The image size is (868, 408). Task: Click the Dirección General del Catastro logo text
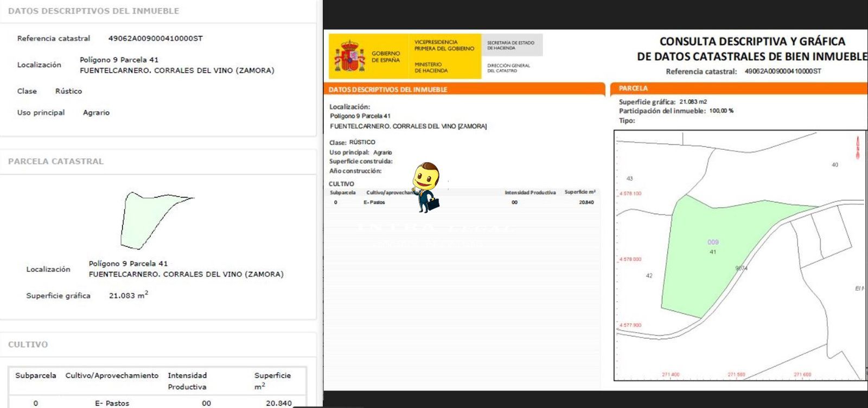click(508, 68)
